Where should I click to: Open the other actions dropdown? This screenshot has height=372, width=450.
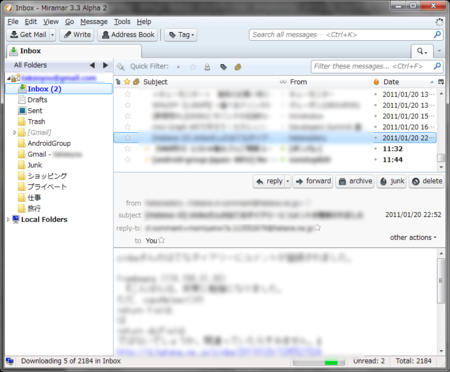(413, 237)
